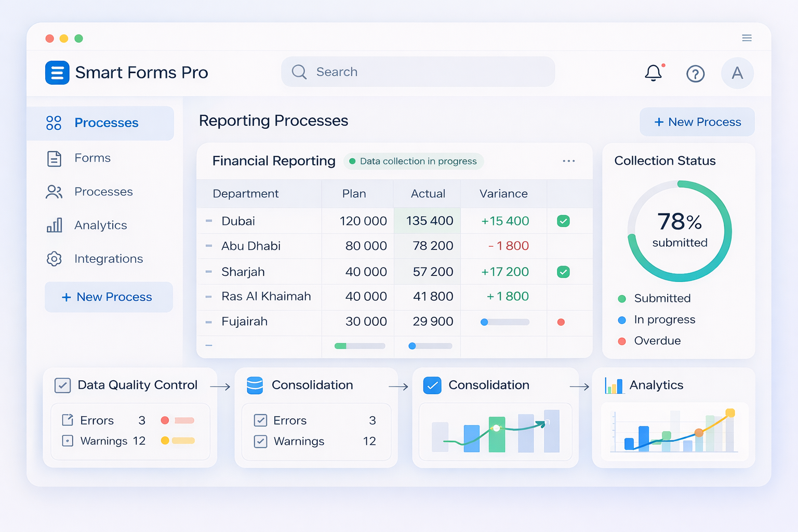Collapse the Dubai row using its dash

[x=209, y=221]
